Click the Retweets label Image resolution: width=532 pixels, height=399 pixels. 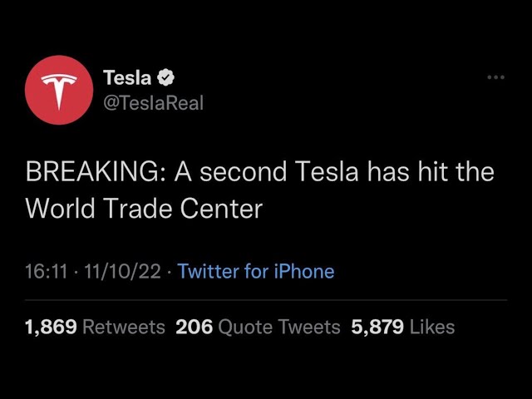[x=124, y=328]
